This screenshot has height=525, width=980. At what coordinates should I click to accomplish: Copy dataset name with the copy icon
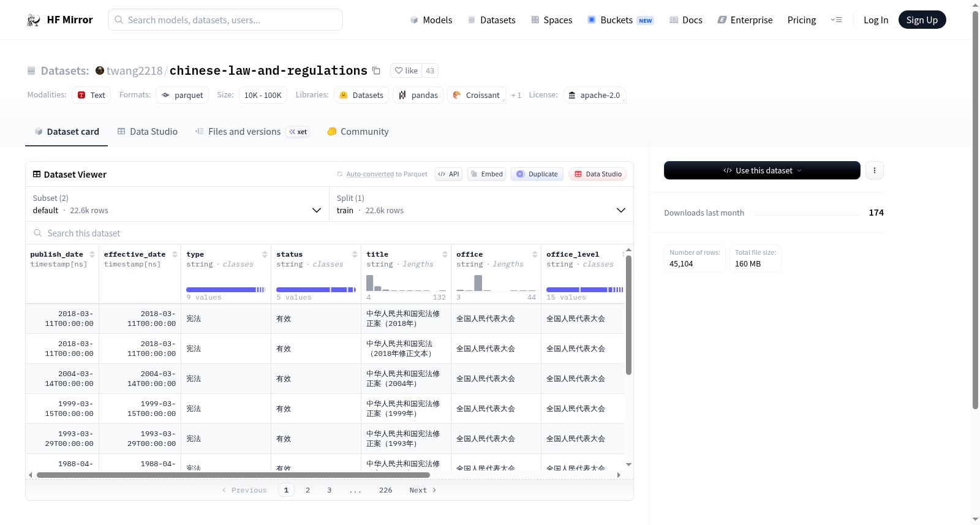[376, 71]
